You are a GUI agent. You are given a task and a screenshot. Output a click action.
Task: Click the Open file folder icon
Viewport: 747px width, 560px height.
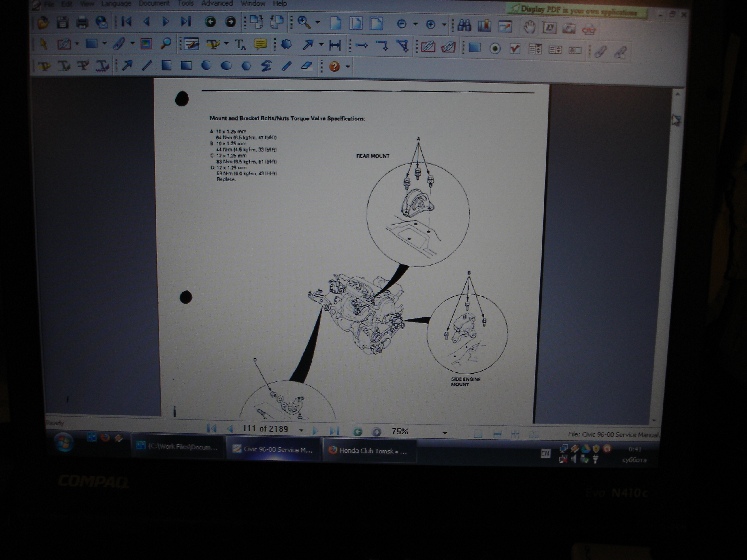point(44,23)
